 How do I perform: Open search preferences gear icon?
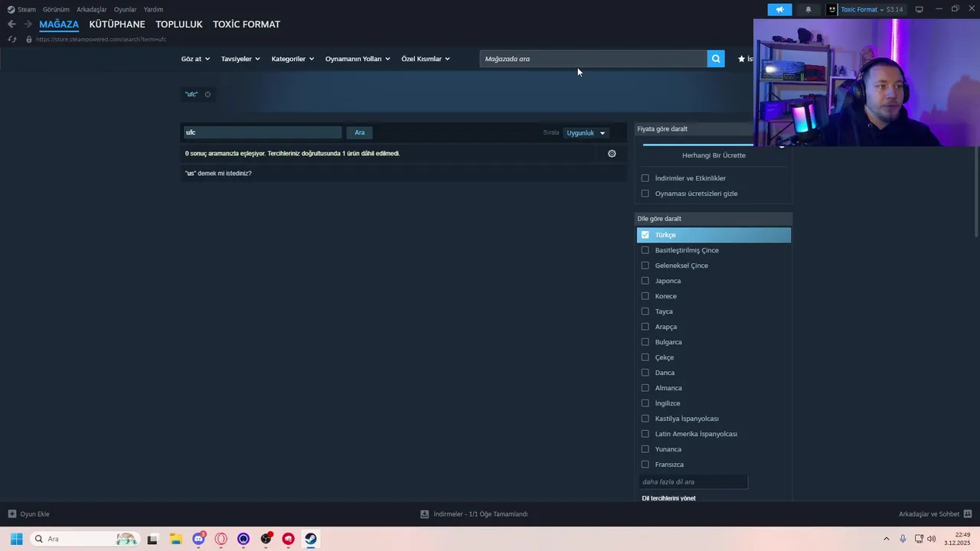(x=612, y=153)
